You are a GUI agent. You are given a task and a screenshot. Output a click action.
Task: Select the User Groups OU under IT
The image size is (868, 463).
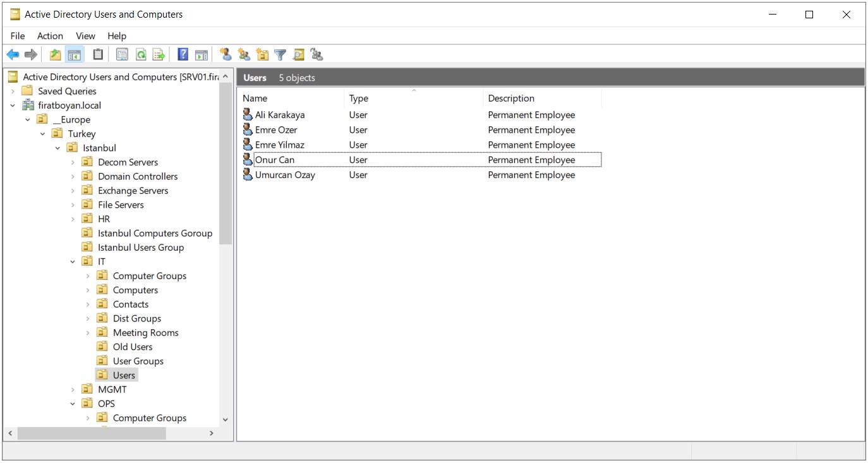[138, 361]
